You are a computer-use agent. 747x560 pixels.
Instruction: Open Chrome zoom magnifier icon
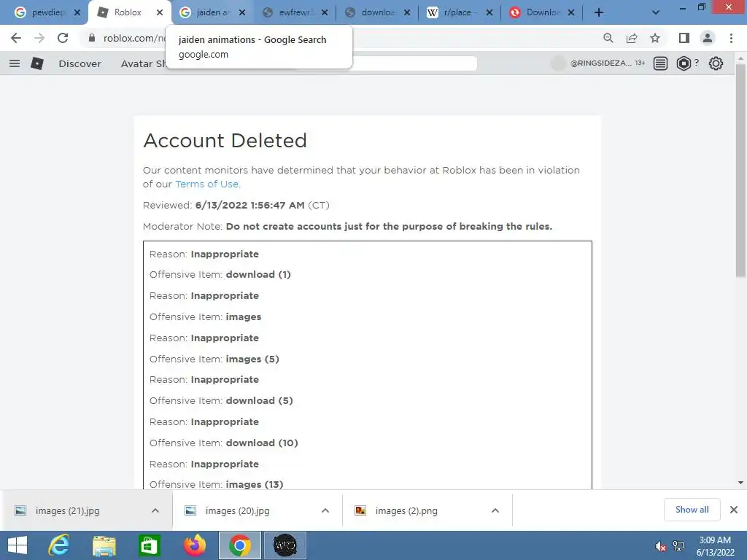pyautogui.click(x=608, y=38)
